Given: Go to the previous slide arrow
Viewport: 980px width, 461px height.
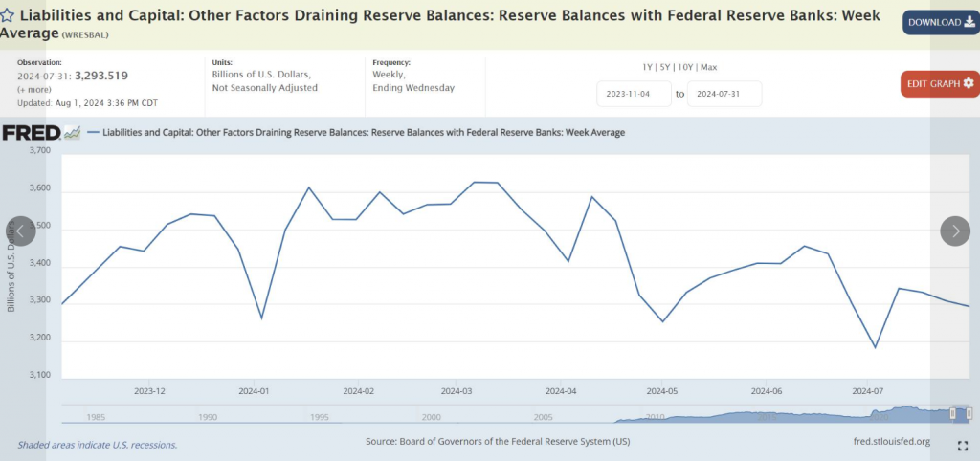Looking at the screenshot, I should click(x=21, y=231).
